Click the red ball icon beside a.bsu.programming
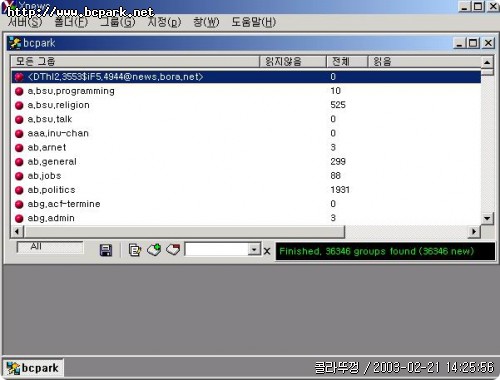Viewport: 500px width, 380px height. coord(19,91)
